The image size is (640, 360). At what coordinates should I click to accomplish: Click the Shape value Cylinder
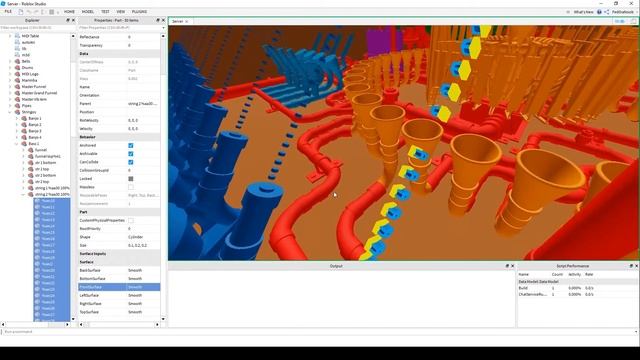pos(136,237)
